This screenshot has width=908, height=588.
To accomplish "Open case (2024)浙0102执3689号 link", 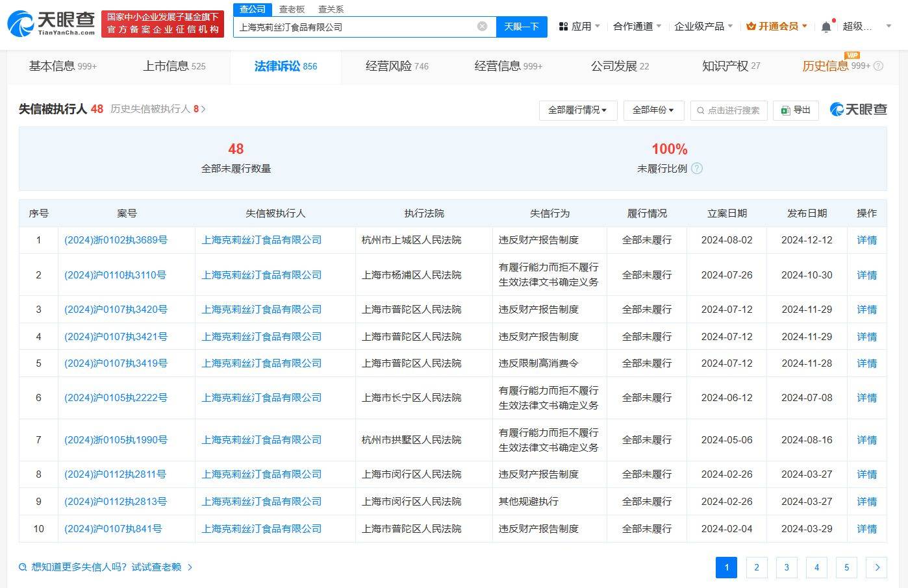I will [x=116, y=240].
